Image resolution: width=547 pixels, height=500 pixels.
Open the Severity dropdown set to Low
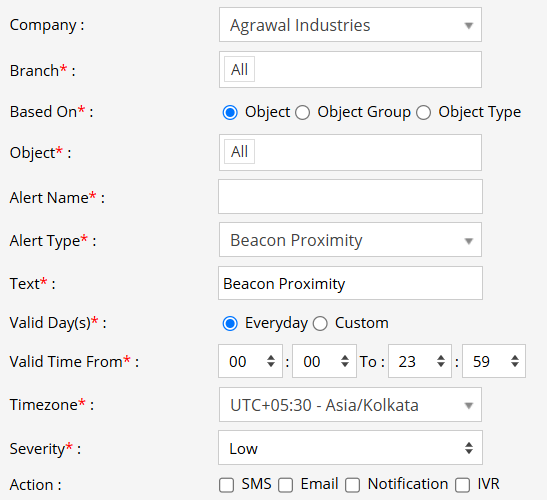(350, 448)
